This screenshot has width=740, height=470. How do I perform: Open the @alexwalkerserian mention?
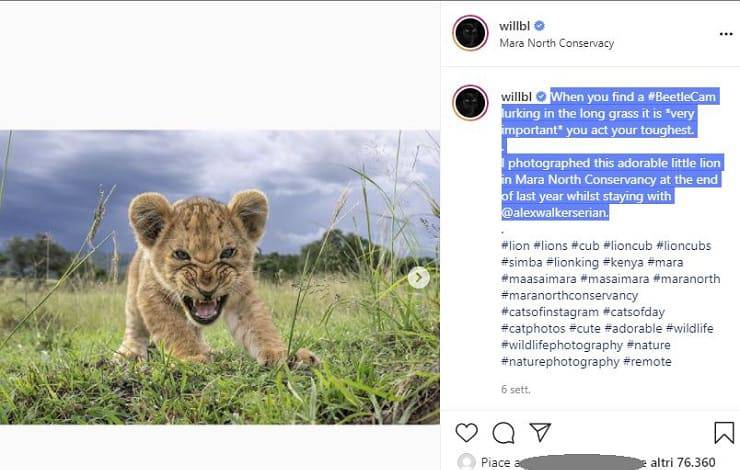point(554,213)
